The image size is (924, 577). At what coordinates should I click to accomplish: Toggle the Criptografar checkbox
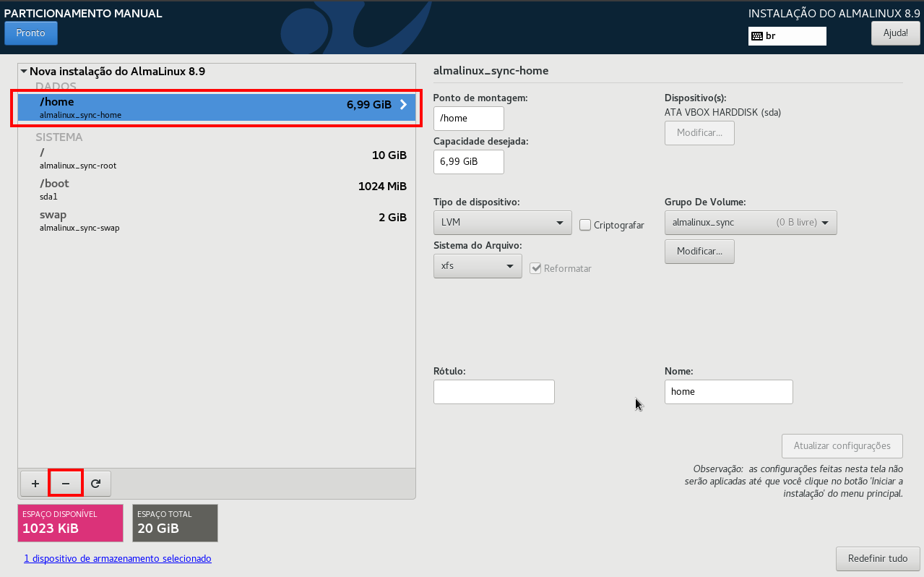[585, 225]
